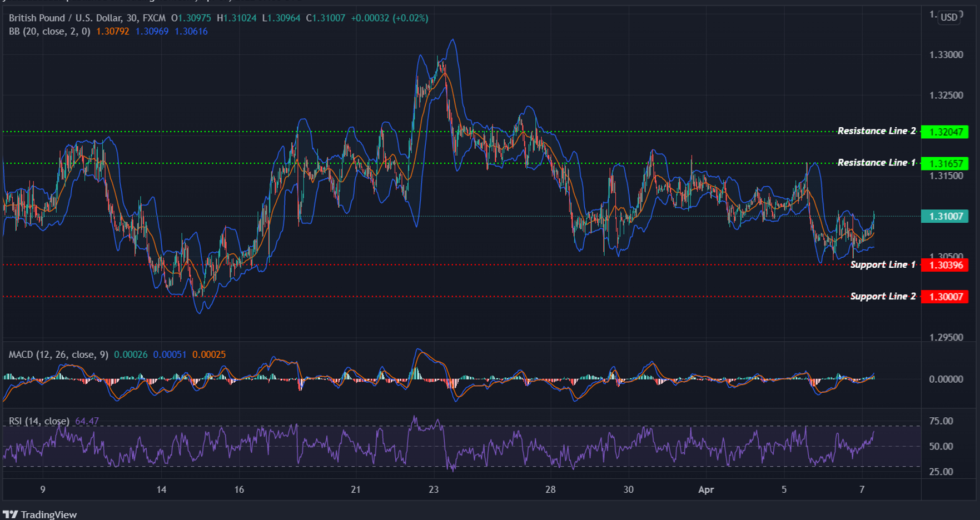Image resolution: width=980 pixels, height=520 pixels.
Task: Click the current price label 1.31007
Action: [x=945, y=217]
